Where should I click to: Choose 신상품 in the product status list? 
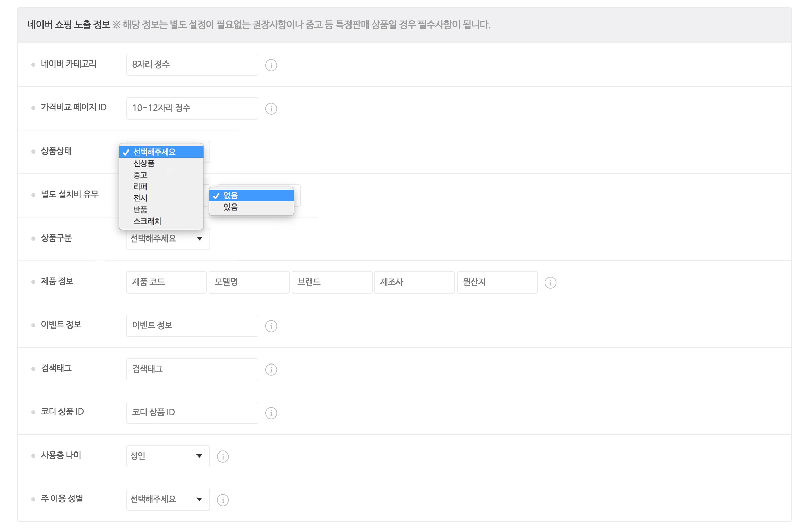161,163
